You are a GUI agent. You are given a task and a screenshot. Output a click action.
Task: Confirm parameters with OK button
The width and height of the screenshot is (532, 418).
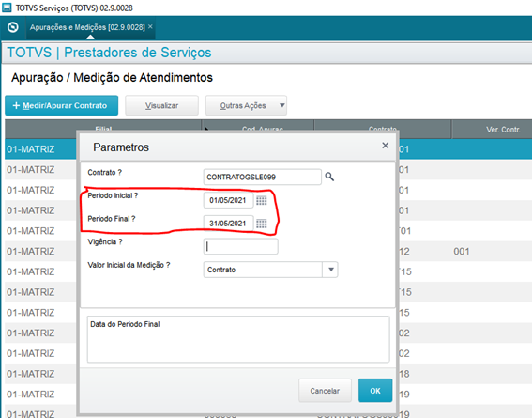point(375,391)
